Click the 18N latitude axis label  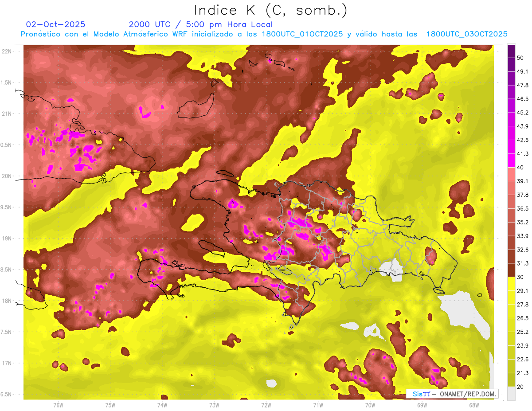(x=8, y=301)
